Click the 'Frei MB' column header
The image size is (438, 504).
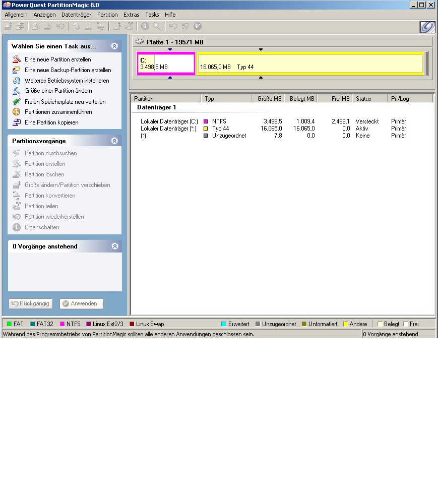point(335,99)
